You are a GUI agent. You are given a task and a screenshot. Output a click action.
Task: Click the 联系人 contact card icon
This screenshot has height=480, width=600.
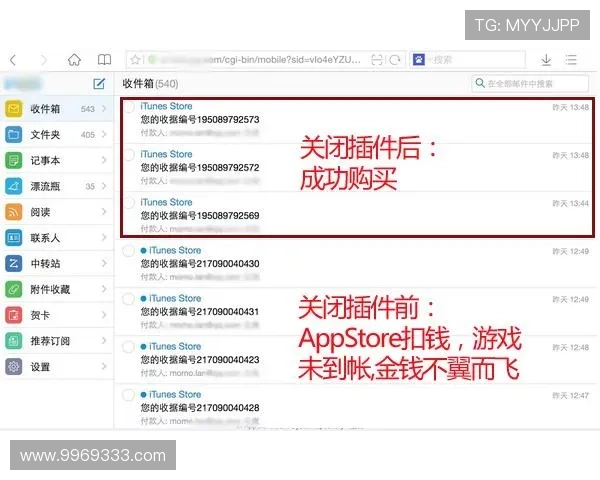point(14,238)
